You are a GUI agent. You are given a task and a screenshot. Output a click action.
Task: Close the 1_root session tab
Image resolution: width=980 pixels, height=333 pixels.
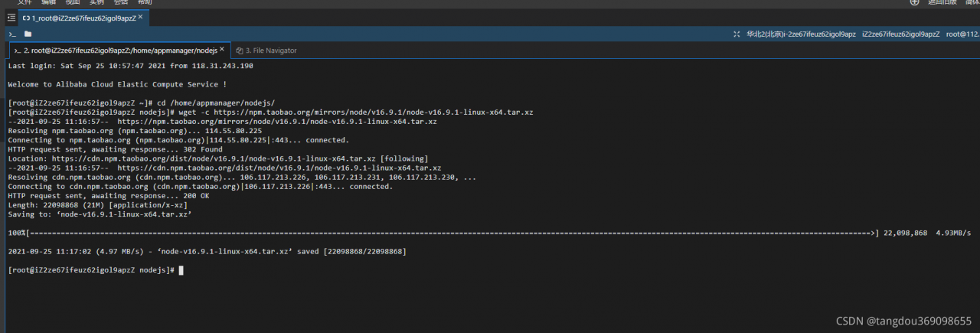click(x=141, y=16)
